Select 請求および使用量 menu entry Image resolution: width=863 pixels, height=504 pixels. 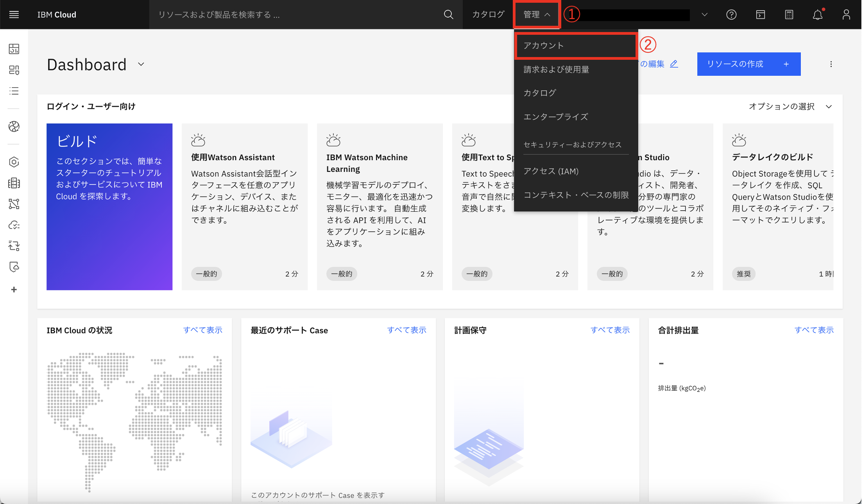point(556,70)
